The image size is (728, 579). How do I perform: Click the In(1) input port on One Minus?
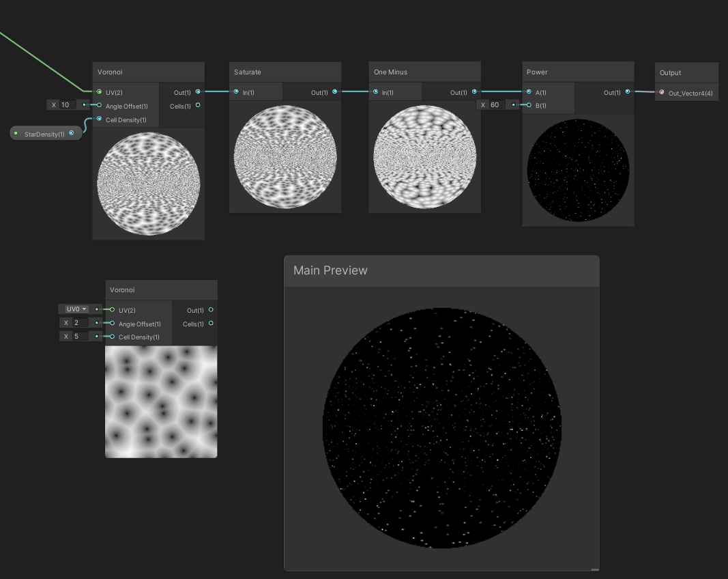375,91
